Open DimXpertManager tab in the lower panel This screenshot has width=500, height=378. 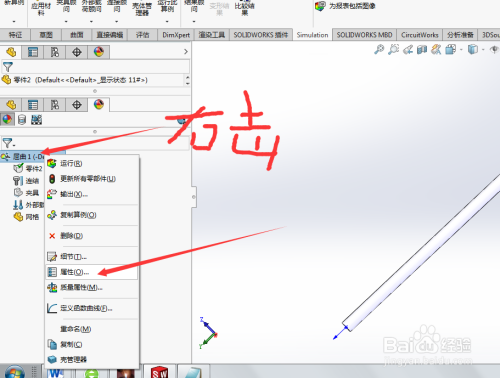[x=77, y=105]
